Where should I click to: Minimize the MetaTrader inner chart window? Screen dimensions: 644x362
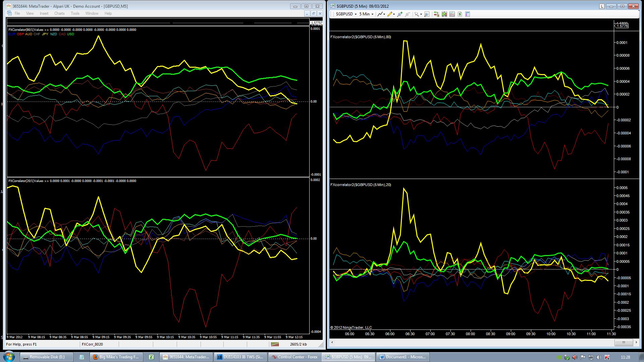[x=307, y=13]
